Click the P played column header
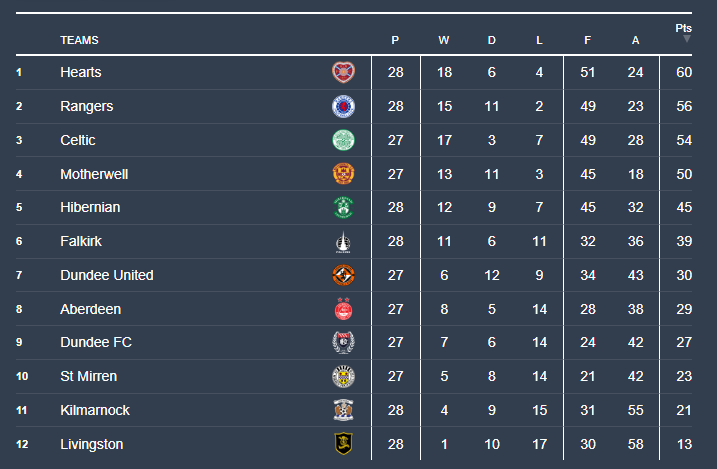Screen dimensions: 717x469 pyautogui.click(x=395, y=41)
